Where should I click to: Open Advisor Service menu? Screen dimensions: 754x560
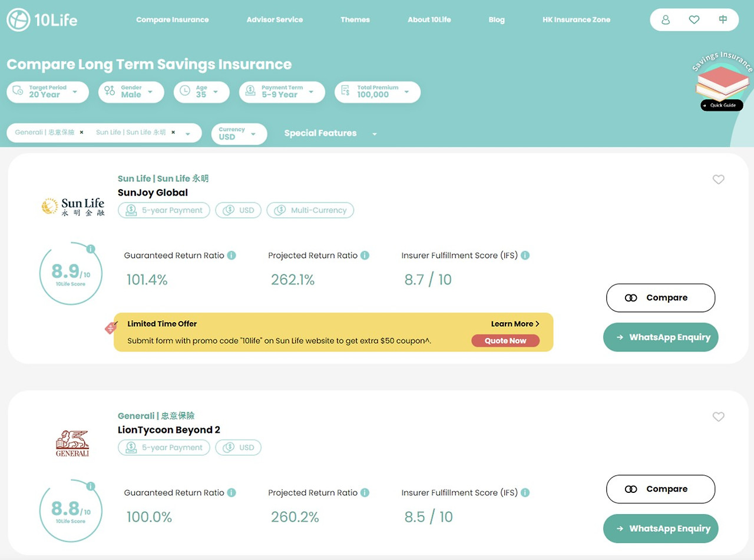coord(275,19)
